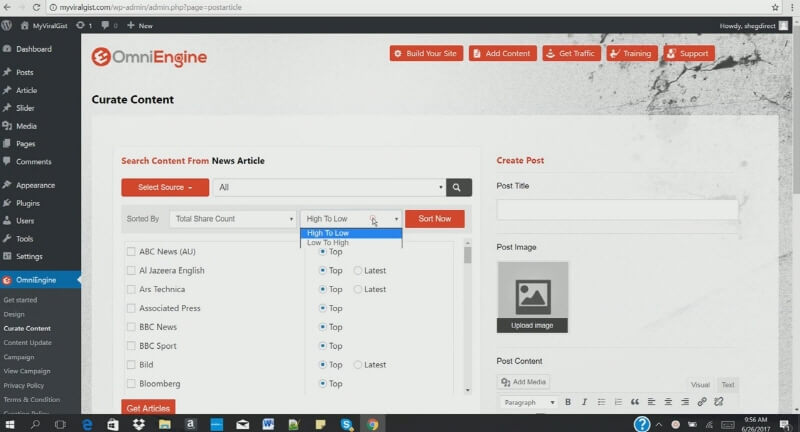Viewport: 800px width, 432px height.
Task: Click the post image placeholder thumbnail
Action: pos(532,290)
